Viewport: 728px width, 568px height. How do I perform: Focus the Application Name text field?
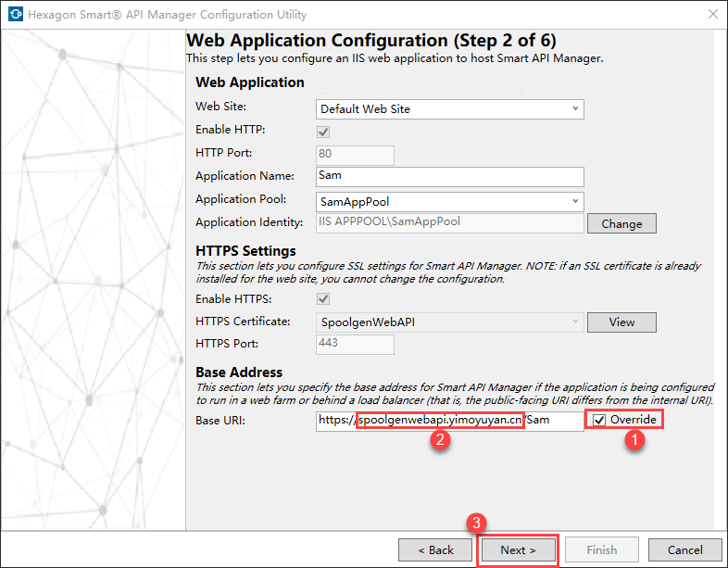click(x=449, y=176)
